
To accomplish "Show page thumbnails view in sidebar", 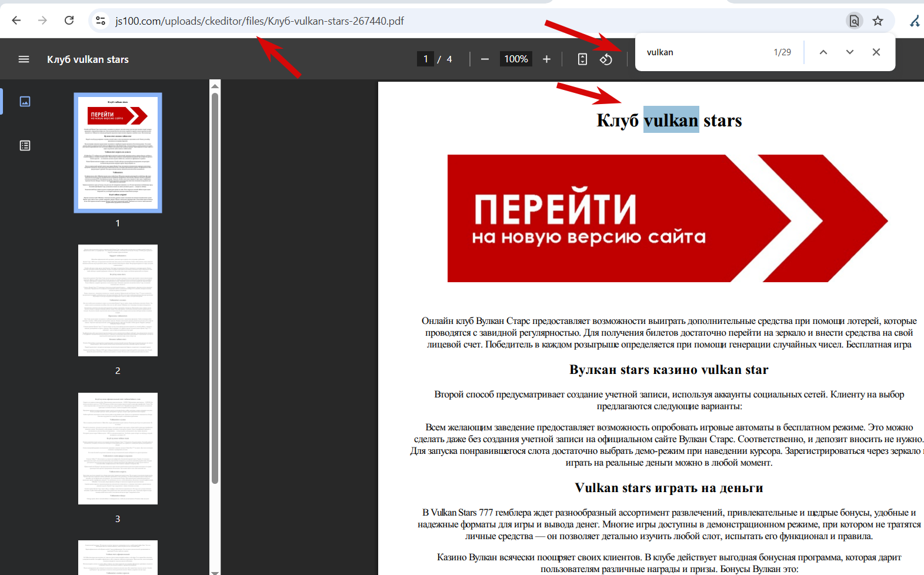I will tap(25, 101).
